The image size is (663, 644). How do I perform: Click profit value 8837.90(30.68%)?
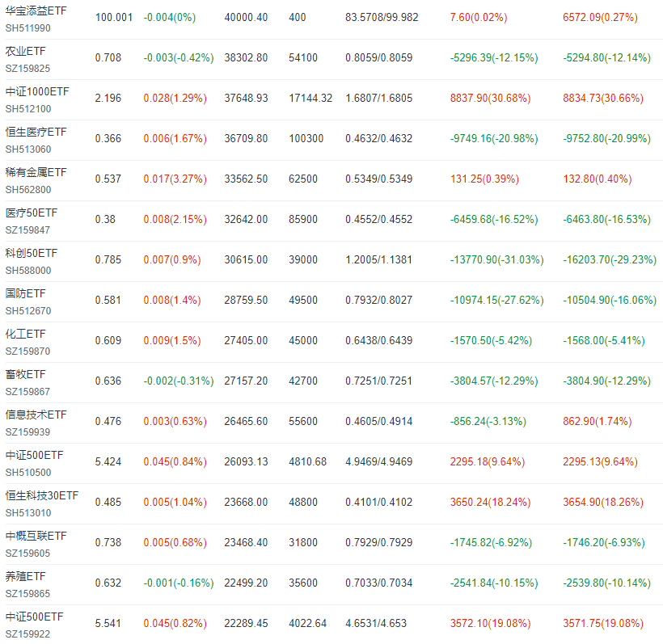(490, 98)
